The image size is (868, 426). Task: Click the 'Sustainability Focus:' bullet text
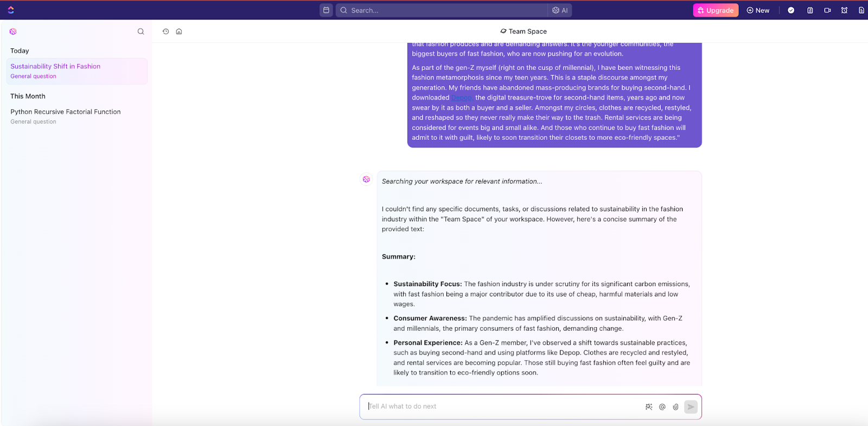click(x=427, y=284)
